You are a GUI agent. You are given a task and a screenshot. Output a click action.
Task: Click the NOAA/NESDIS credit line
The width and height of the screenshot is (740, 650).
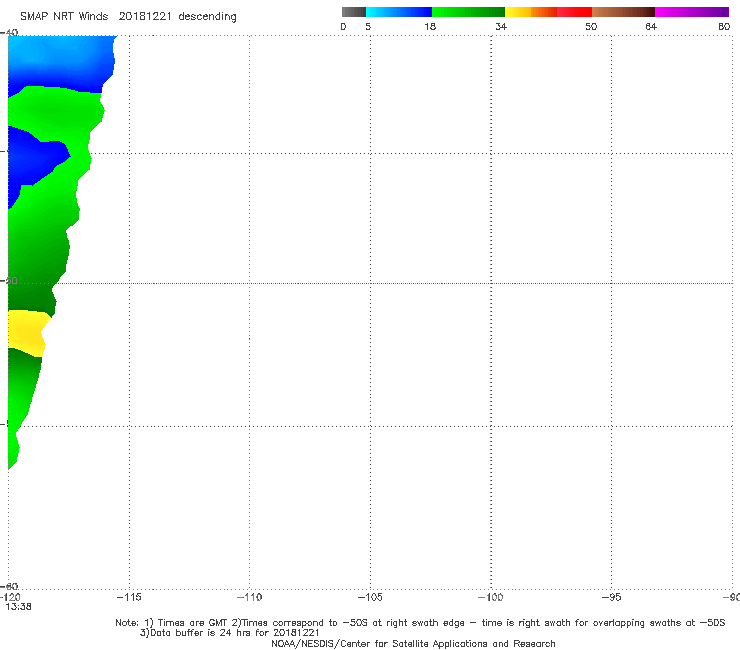(413, 644)
